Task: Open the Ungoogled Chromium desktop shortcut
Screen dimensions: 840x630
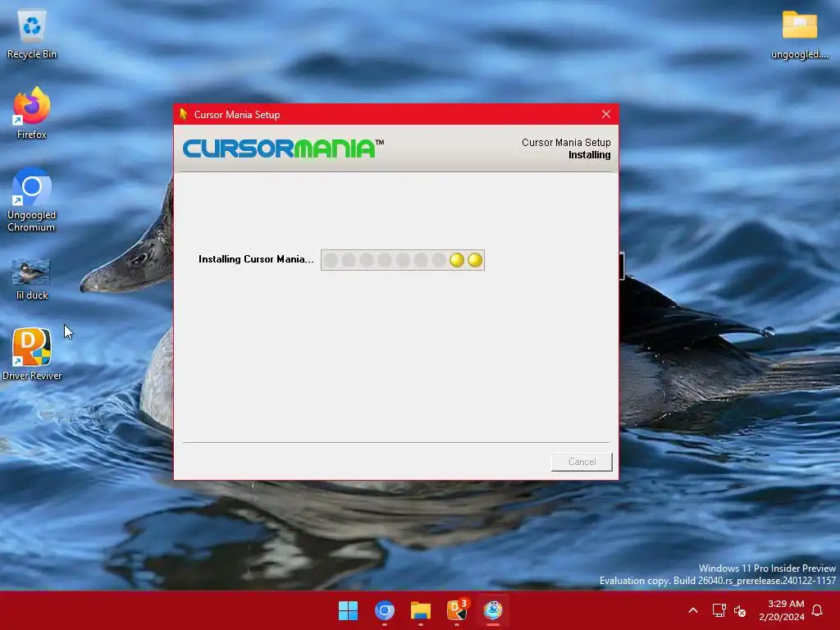Action: [32, 200]
